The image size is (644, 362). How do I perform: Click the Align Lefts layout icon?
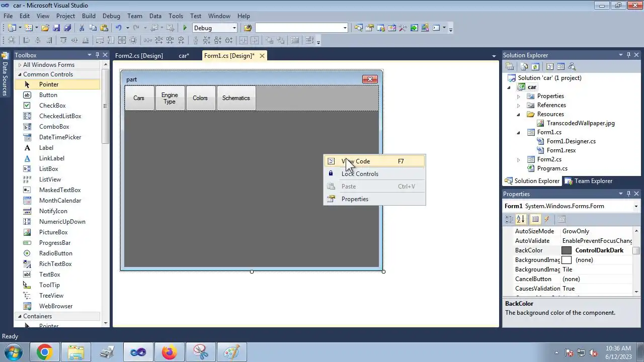27,40
